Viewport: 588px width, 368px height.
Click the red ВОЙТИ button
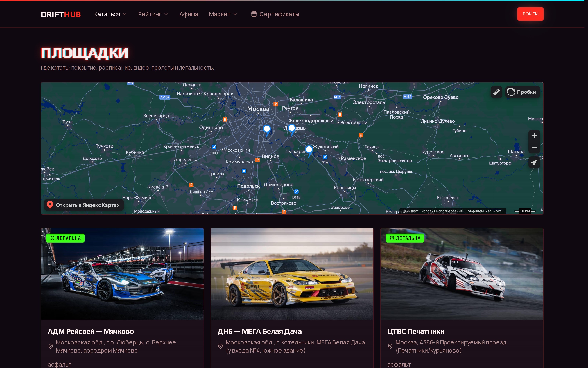click(530, 14)
